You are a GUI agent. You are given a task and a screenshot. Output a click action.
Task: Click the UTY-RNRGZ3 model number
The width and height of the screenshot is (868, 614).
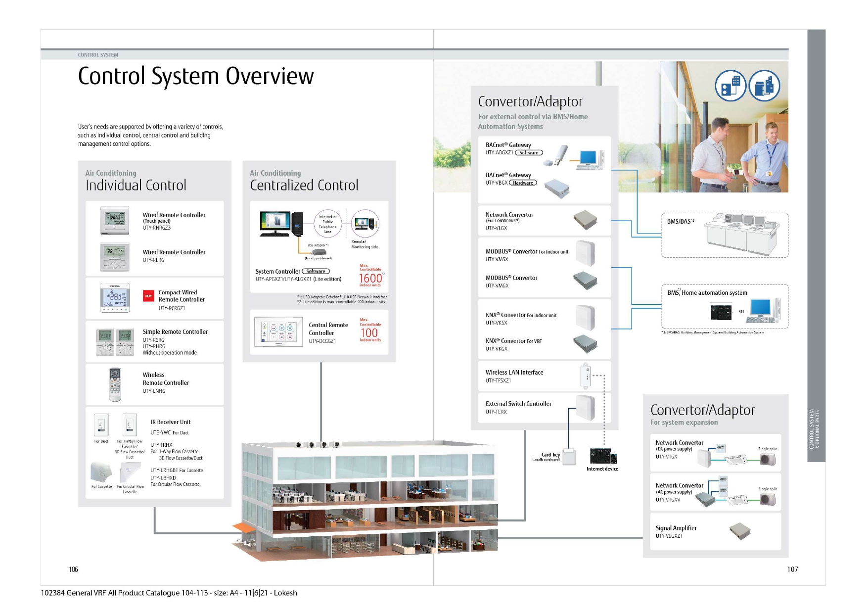tap(157, 228)
